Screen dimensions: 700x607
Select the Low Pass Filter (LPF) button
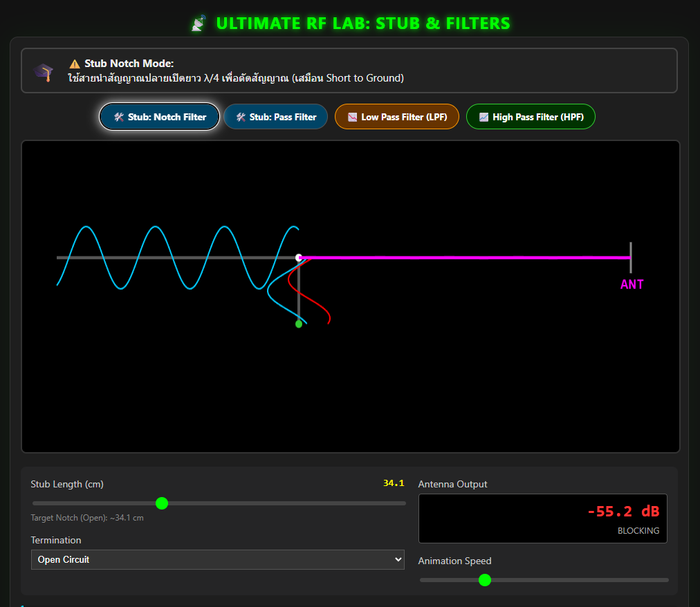pyautogui.click(x=396, y=117)
